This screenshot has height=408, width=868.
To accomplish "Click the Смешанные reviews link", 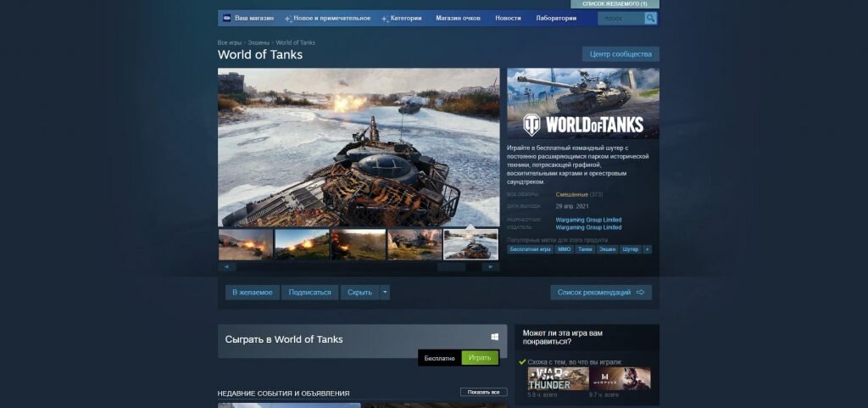I will [572, 195].
